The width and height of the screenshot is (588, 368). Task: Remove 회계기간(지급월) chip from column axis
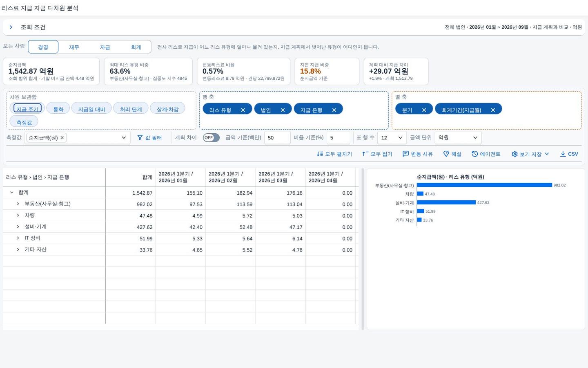click(493, 110)
